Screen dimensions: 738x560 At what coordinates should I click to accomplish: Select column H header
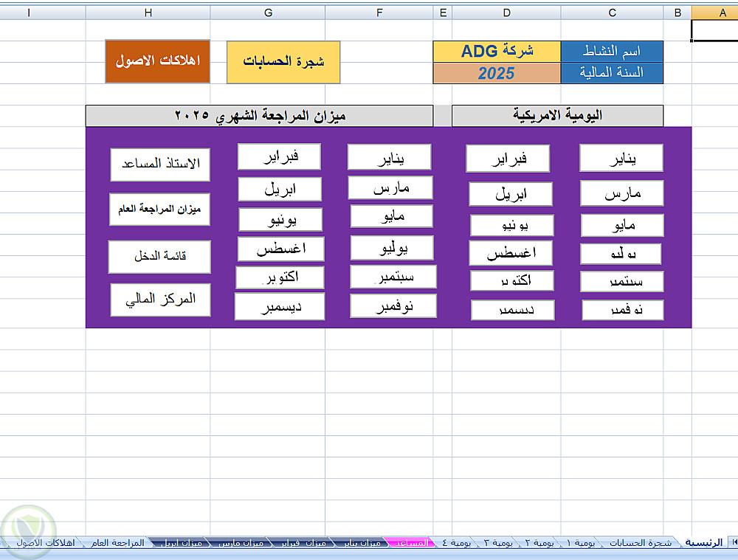[x=148, y=13]
